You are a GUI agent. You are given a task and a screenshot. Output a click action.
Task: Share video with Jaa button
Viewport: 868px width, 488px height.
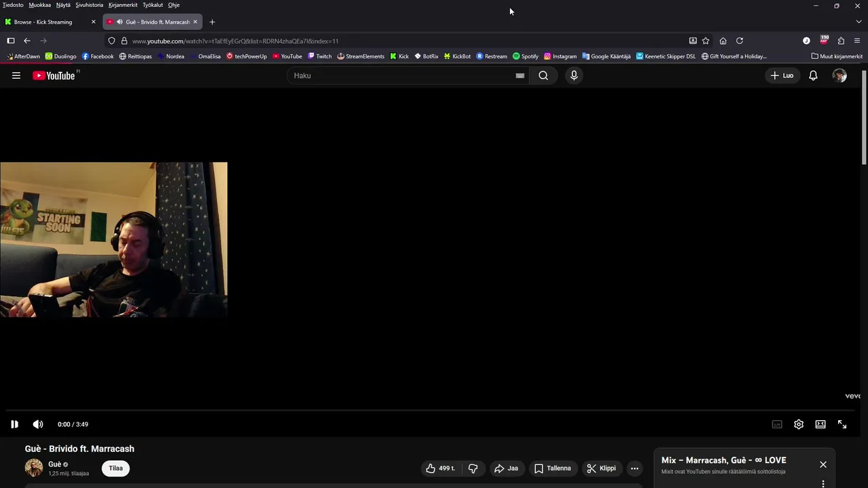506,468
